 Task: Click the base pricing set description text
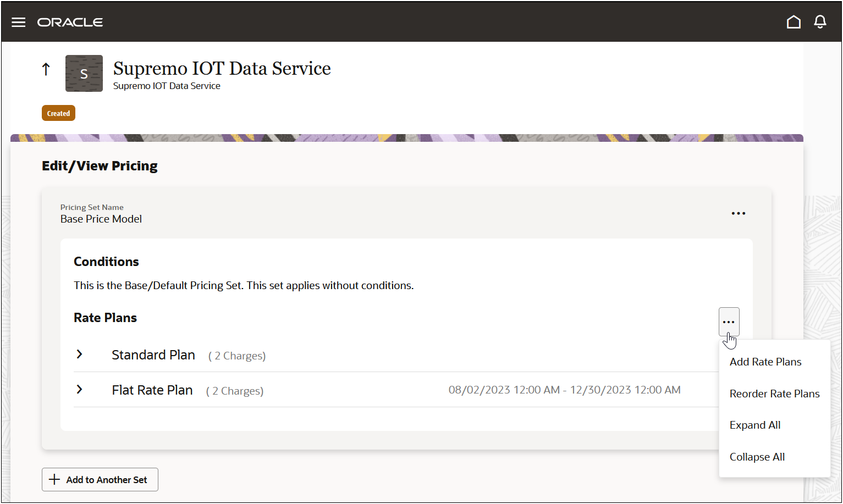pos(244,286)
